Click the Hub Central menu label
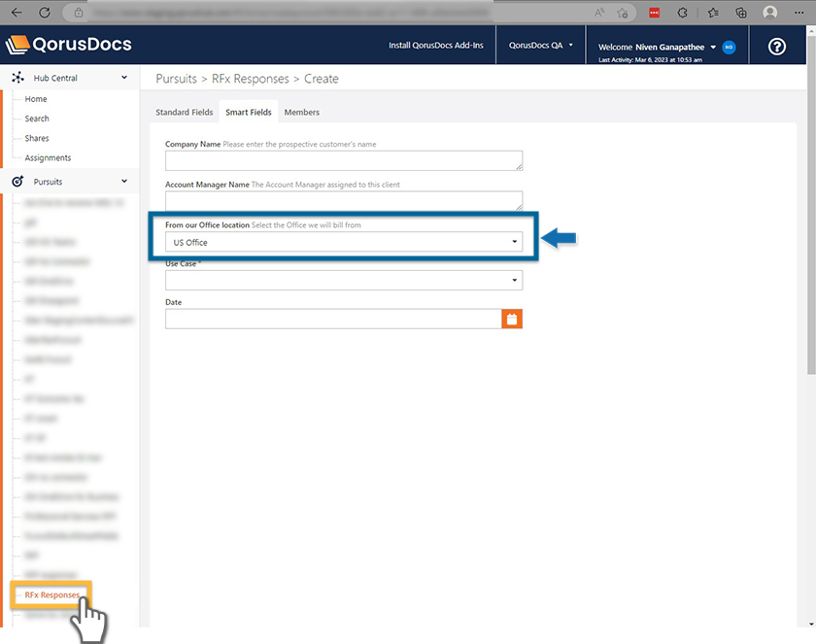This screenshot has height=644, width=816. 55,78
